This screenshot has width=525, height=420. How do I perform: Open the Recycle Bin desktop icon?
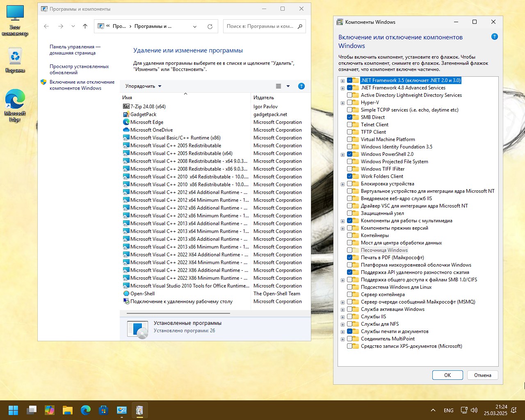click(x=15, y=60)
